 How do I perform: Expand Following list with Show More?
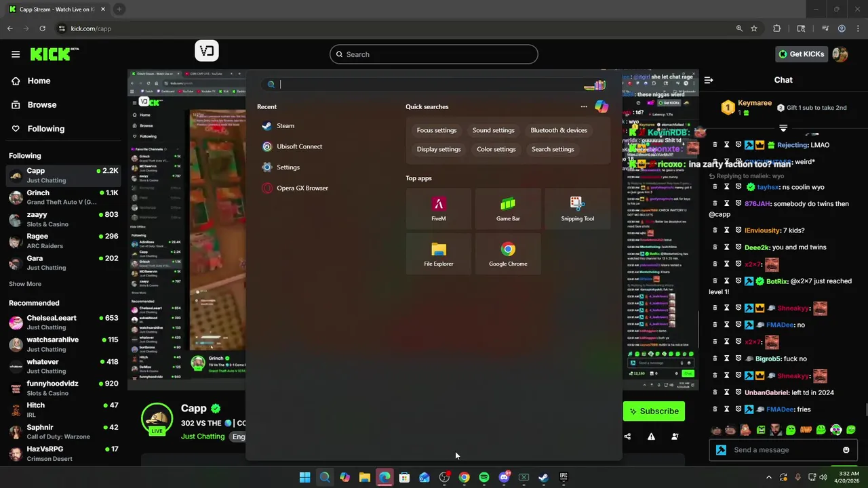point(25,284)
